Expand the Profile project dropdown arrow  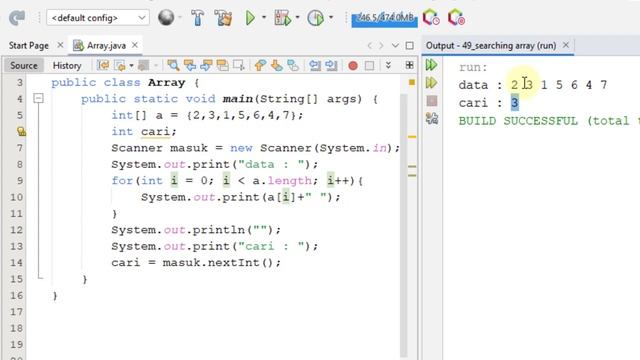coord(331,18)
